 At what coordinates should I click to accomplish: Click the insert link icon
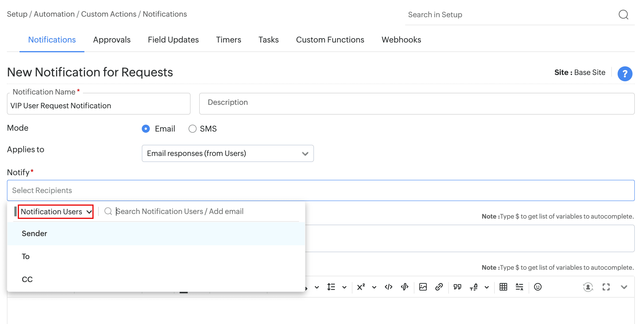point(439,287)
